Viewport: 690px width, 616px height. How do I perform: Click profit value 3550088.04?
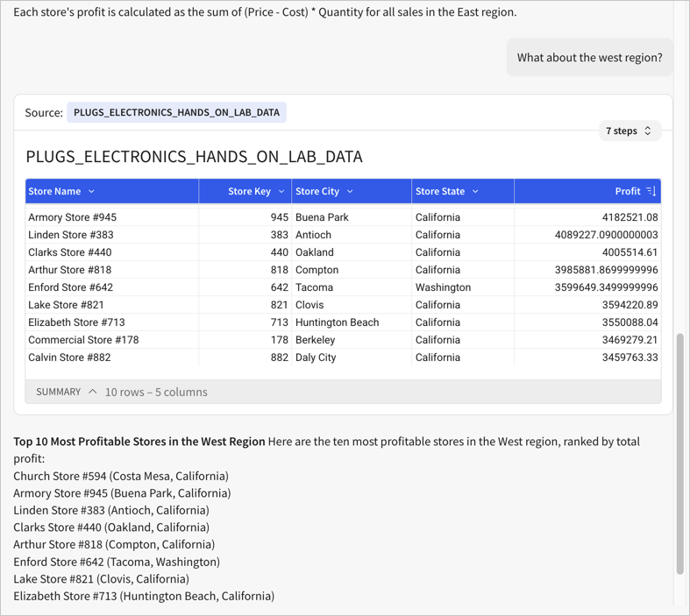[587, 322]
